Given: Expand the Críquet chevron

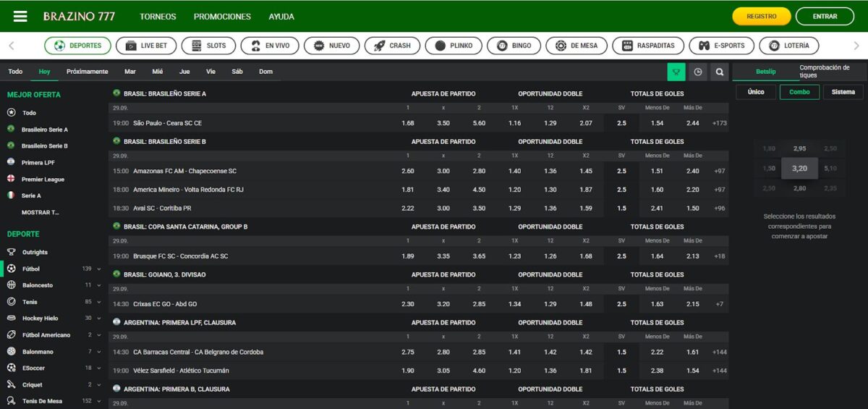Looking at the screenshot, I should point(99,384).
